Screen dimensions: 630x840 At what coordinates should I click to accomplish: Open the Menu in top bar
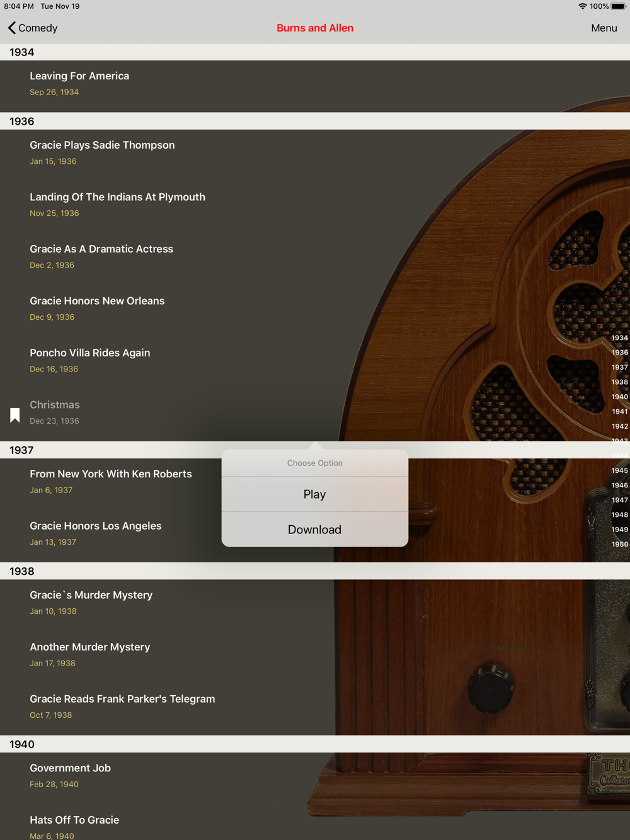[604, 28]
